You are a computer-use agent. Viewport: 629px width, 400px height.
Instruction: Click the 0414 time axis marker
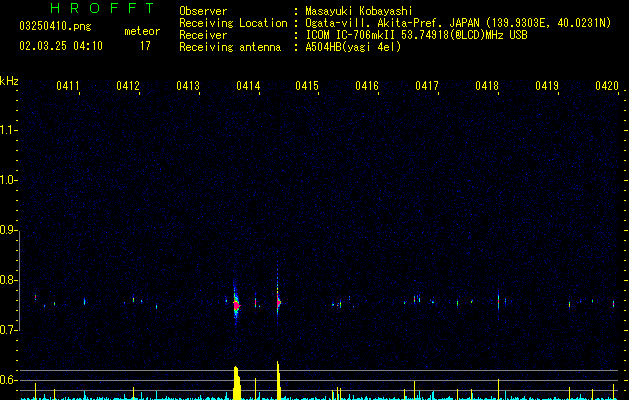click(x=248, y=86)
